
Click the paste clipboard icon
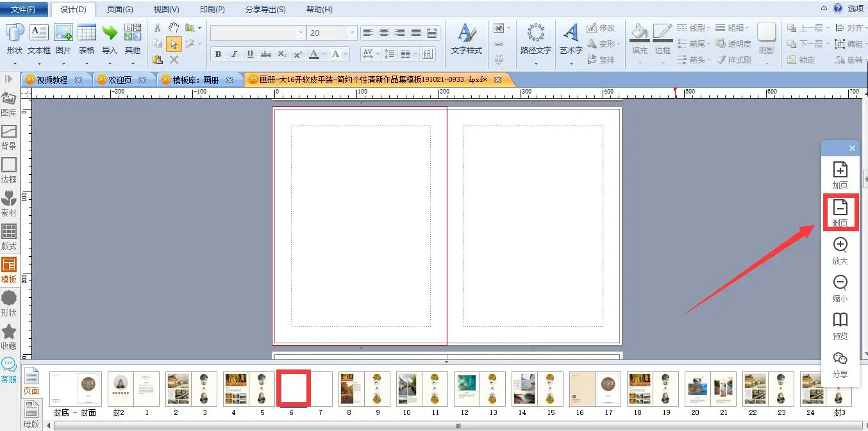[x=158, y=60]
